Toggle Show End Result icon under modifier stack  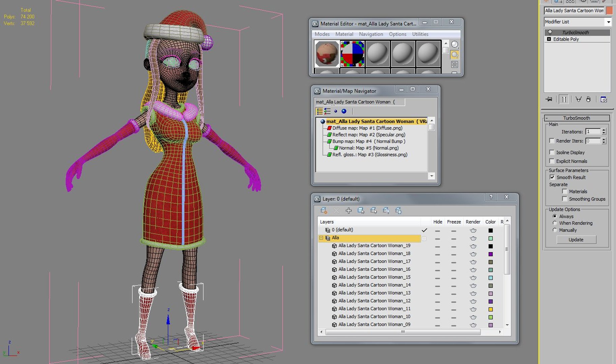pyautogui.click(x=564, y=99)
